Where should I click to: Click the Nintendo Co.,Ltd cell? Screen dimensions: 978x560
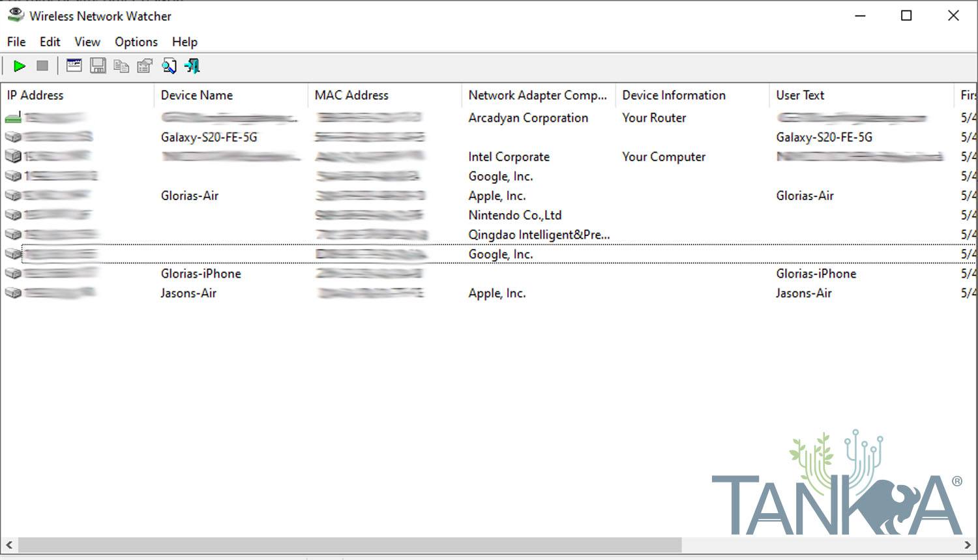[x=514, y=215]
